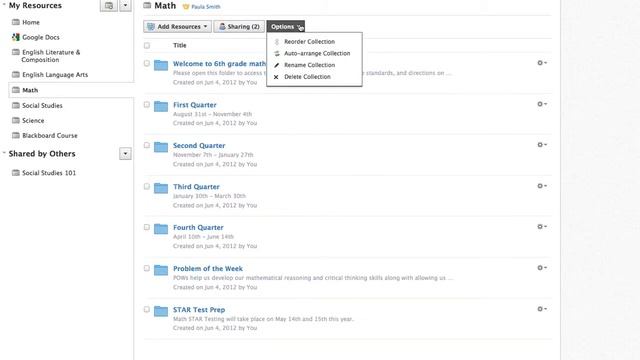Check the Fourth Quarter checkbox

(x=147, y=227)
